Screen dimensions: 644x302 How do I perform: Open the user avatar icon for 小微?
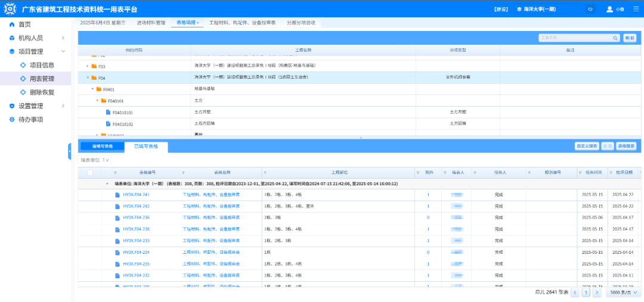tap(609, 9)
